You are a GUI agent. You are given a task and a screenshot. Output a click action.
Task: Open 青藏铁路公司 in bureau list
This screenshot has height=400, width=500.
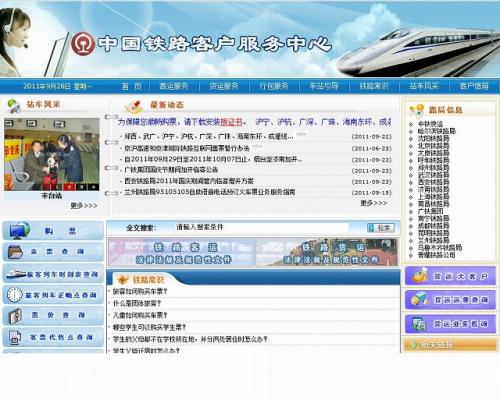click(x=437, y=255)
